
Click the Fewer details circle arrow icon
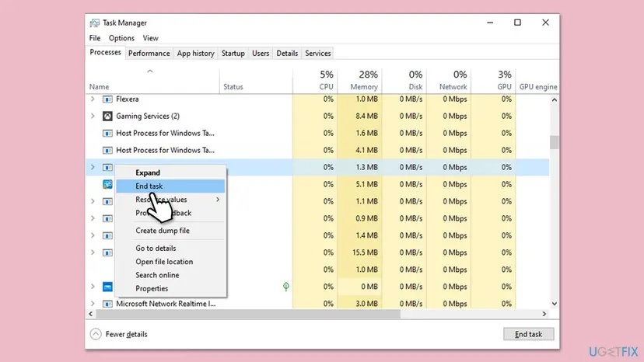(96, 334)
